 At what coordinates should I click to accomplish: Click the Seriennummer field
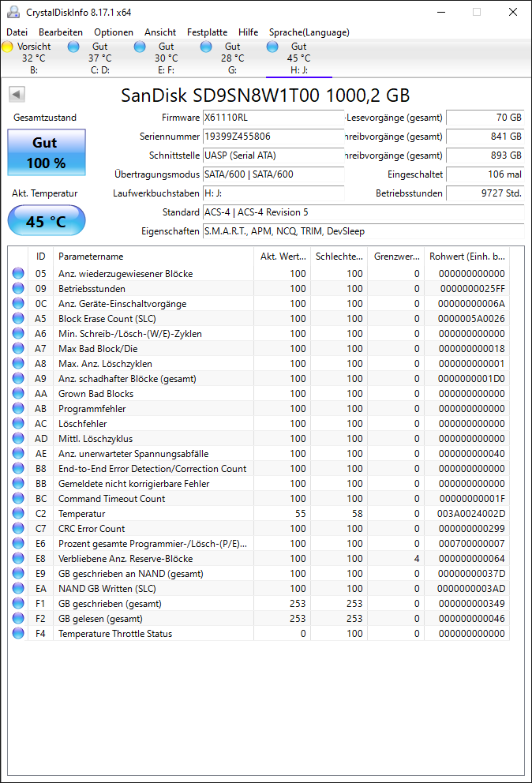click(273, 137)
